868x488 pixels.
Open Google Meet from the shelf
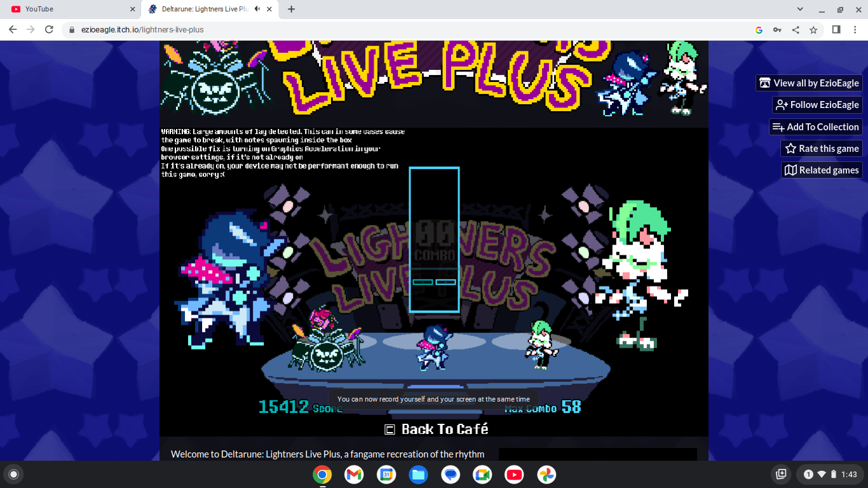pyautogui.click(x=482, y=475)
